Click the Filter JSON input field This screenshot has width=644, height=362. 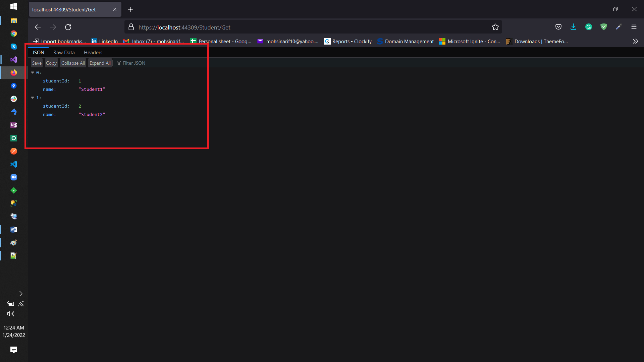click(x=133, y=63)
